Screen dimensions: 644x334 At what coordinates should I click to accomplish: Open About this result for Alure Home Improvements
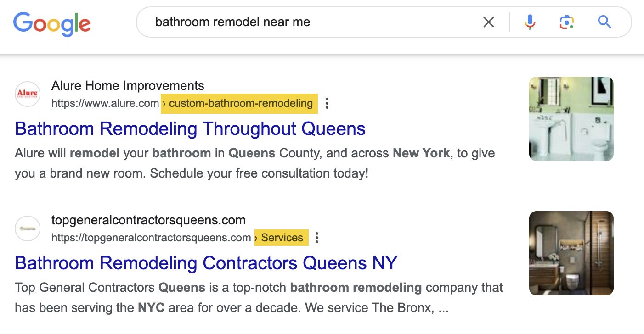click(x=327, y=104)
